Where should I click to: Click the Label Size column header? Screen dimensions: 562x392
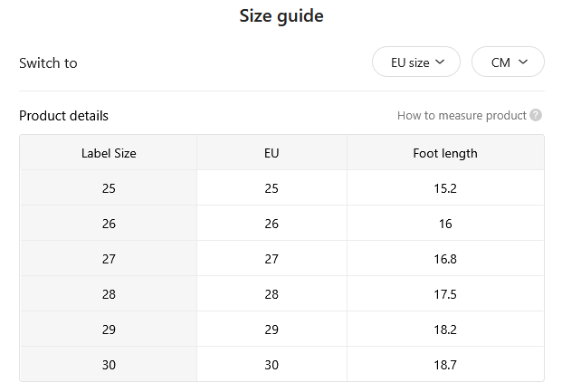point(109,153)
